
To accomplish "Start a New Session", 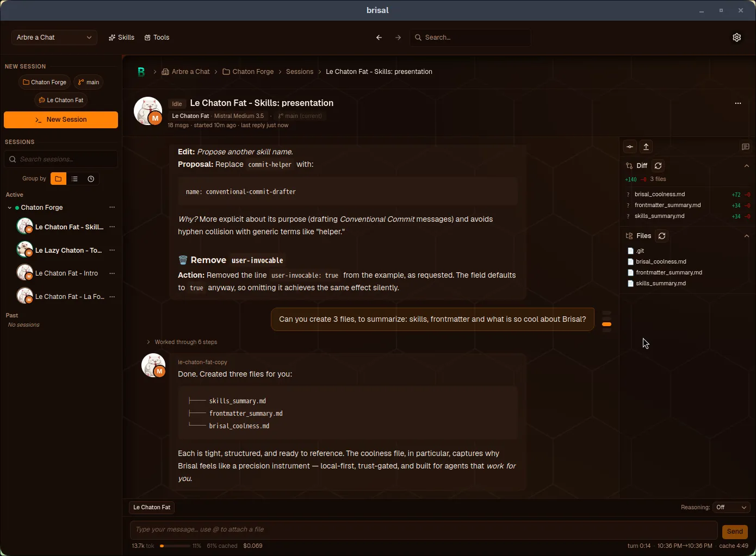I will pyautogui.click(x=61, y=120).
